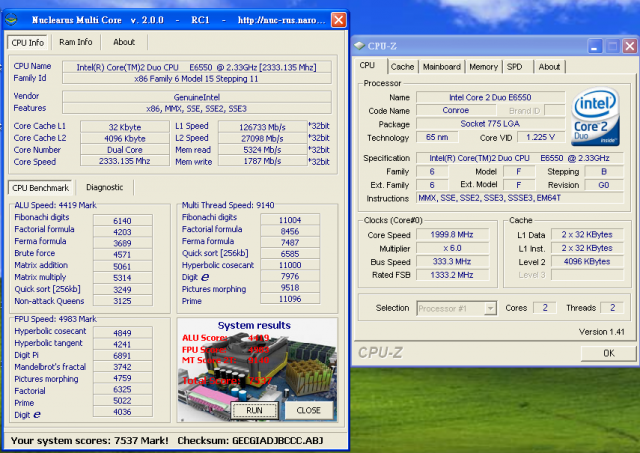
Task: Click the RUN benchmark button
Action: click(x=254, y=410)
